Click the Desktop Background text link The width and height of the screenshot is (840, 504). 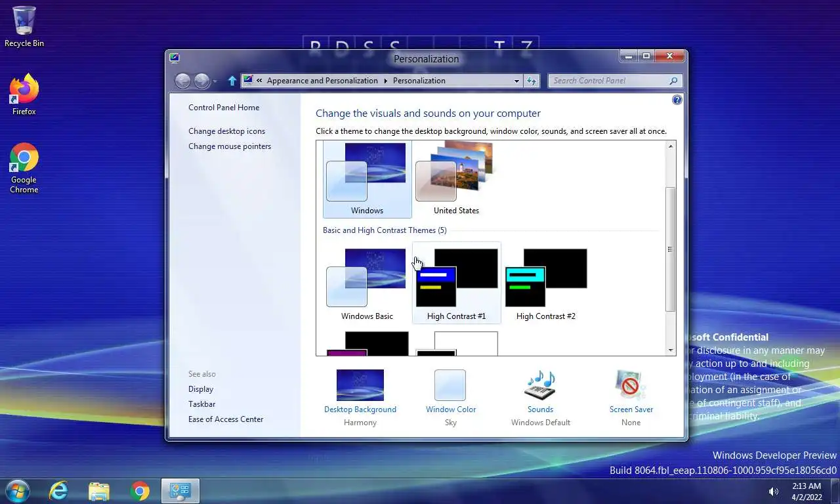360,409
